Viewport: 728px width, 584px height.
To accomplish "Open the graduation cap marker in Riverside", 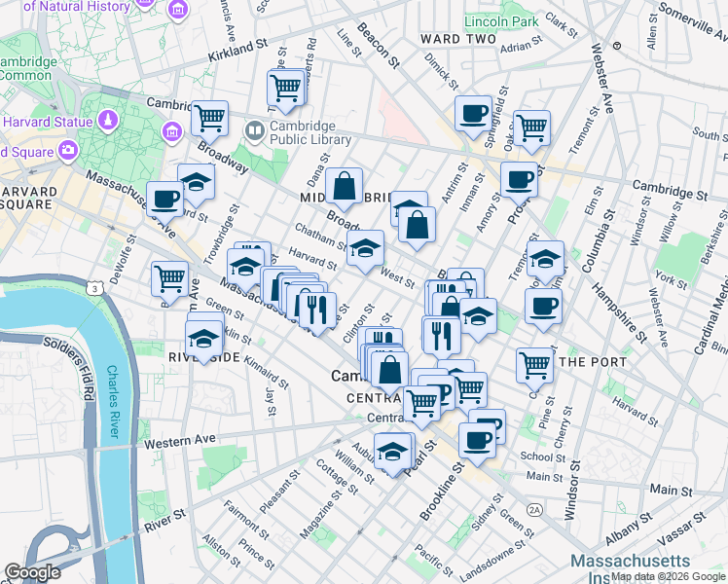I will (203, 340).
